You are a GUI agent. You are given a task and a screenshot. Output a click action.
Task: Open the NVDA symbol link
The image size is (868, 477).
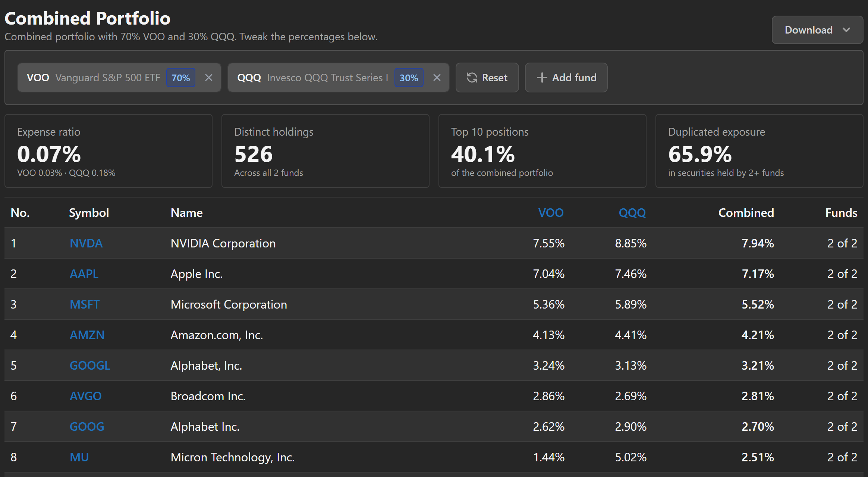coord(86,243)
